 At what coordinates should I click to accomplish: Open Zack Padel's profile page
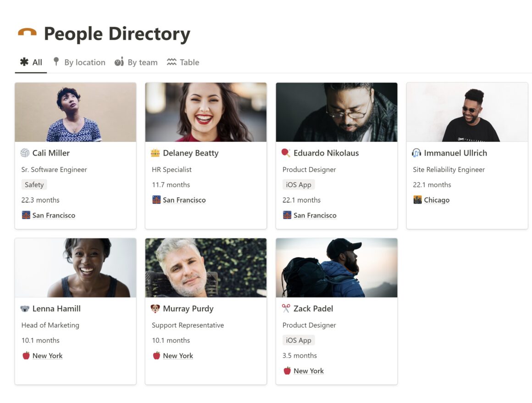tap(313, 308)
